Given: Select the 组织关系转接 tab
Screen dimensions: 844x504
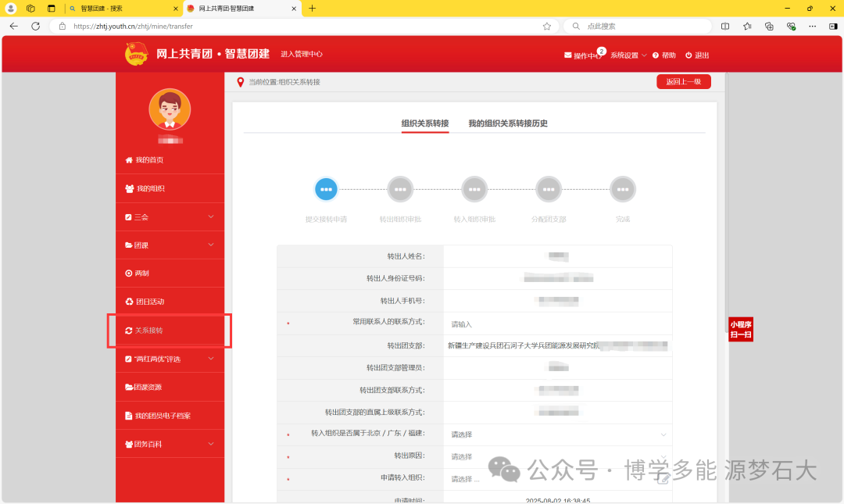Looking at the screenshot, I should coord(425,123).
